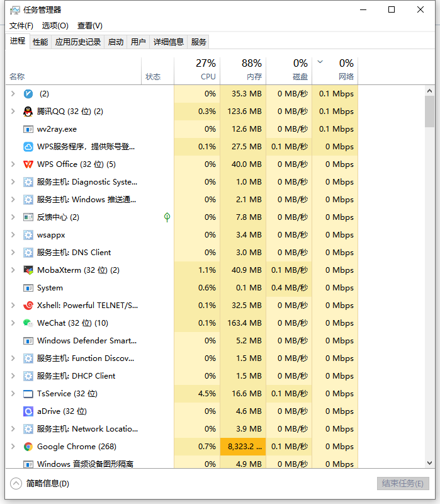Click the vertical scrollbar thumb

click(429, 112)
